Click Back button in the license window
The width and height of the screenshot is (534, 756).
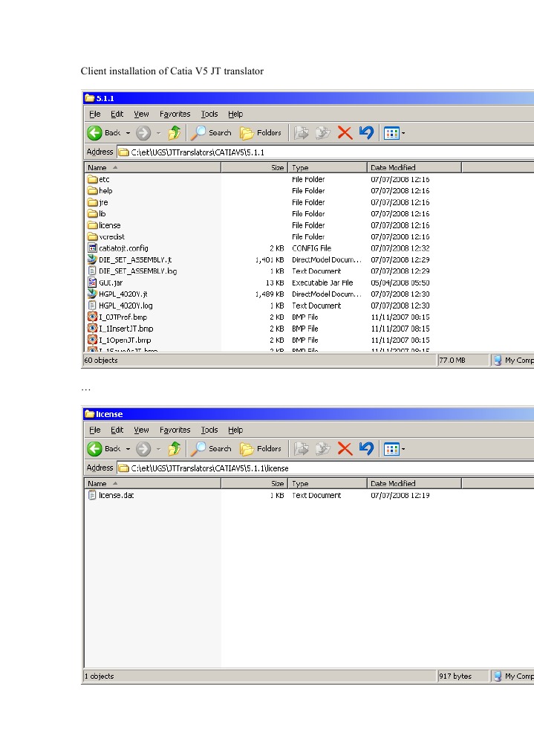click(x=102, y=449)
